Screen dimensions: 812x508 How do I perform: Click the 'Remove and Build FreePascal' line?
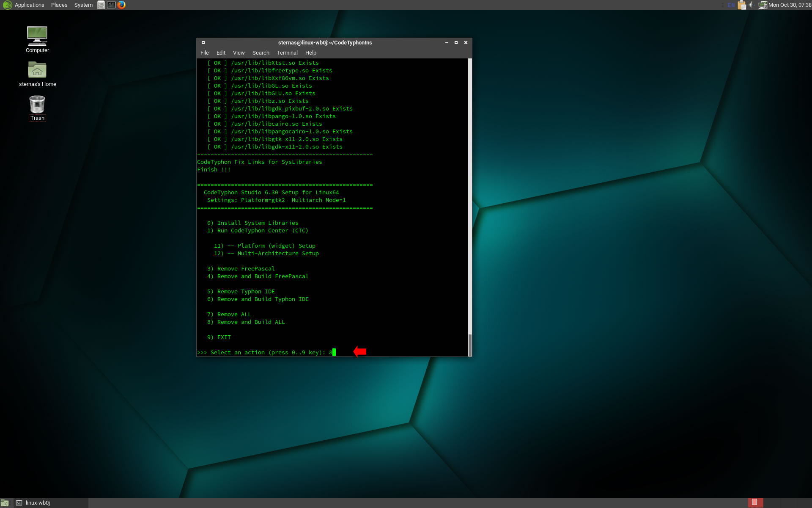tap(258, 276)
